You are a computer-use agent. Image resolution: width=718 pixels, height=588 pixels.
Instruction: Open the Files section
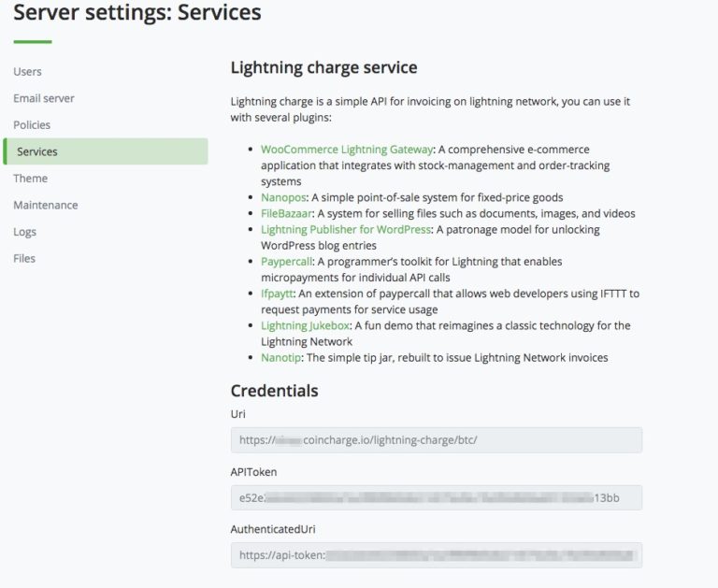click(24, 259)
